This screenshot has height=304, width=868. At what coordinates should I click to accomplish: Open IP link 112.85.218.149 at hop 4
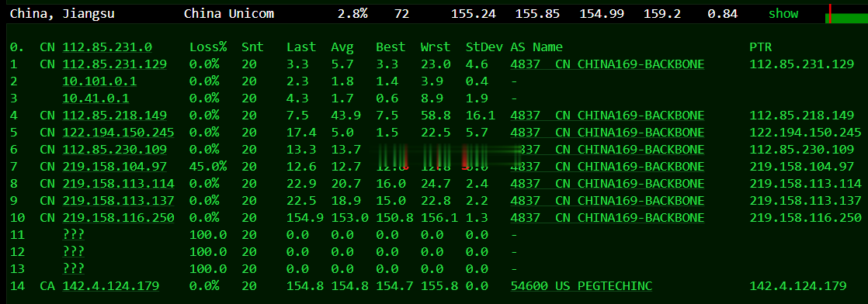click(x=115, y=116)
